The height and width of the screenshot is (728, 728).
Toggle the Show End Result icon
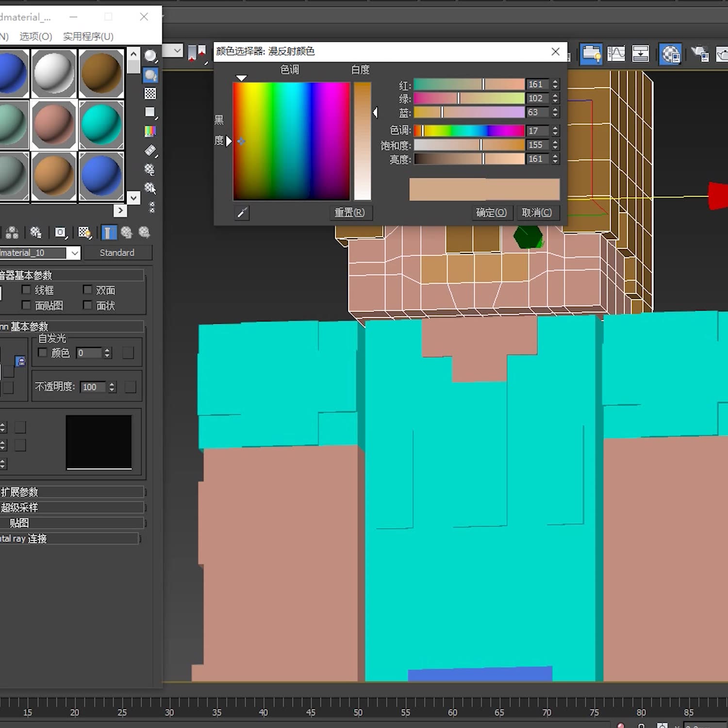108,233
